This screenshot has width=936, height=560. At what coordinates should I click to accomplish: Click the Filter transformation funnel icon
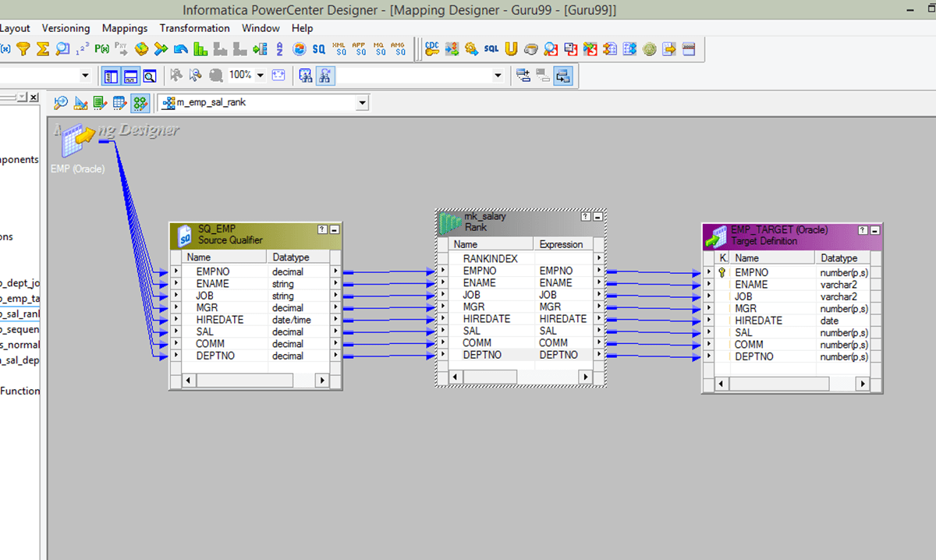(23, 49)
